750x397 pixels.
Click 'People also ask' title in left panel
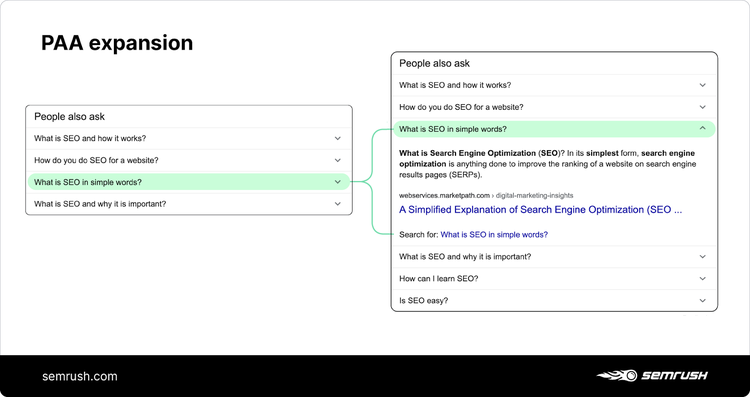point(69,116)
